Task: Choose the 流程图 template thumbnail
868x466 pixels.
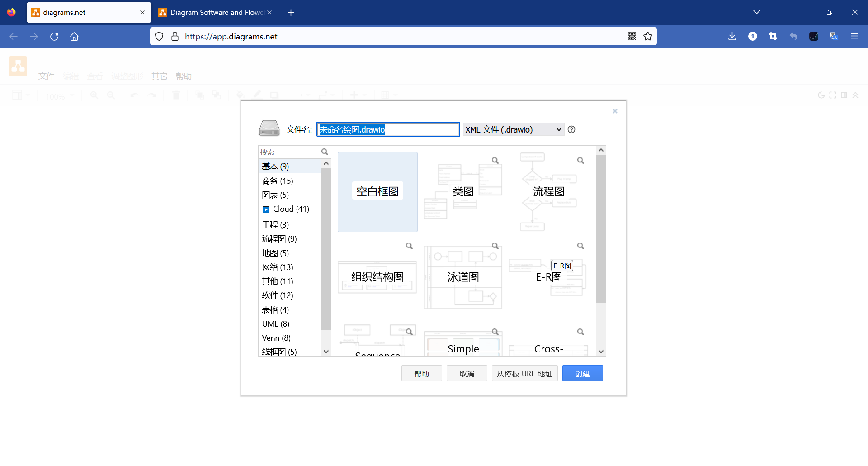Action: click(x=549, y=192)
